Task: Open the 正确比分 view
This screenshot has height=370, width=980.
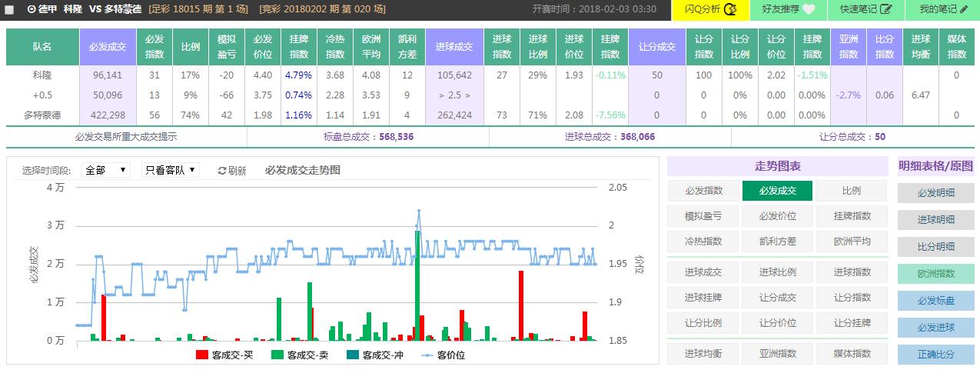Action: [x=935, y=355]
